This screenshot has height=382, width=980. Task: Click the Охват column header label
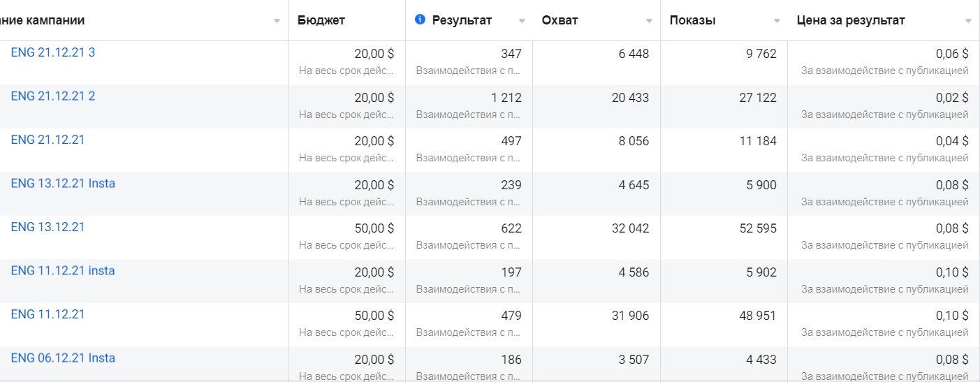tap(560, 20)
